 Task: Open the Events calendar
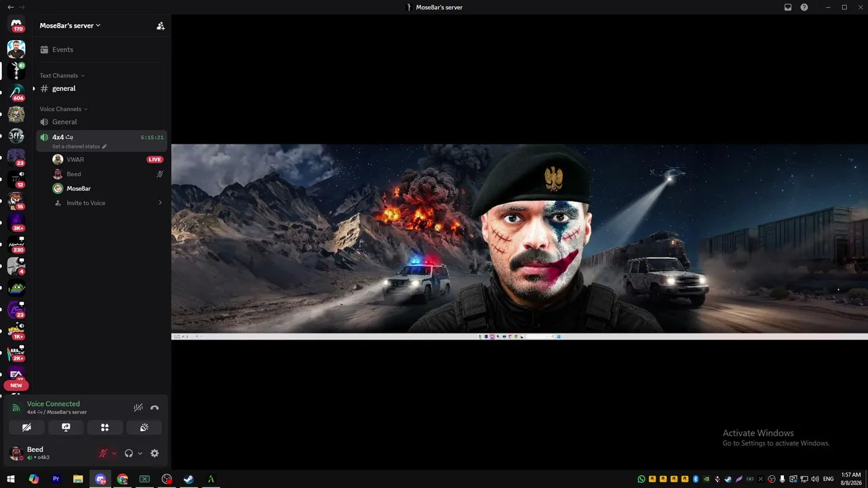pyautogui.click(x=102, y=49)
